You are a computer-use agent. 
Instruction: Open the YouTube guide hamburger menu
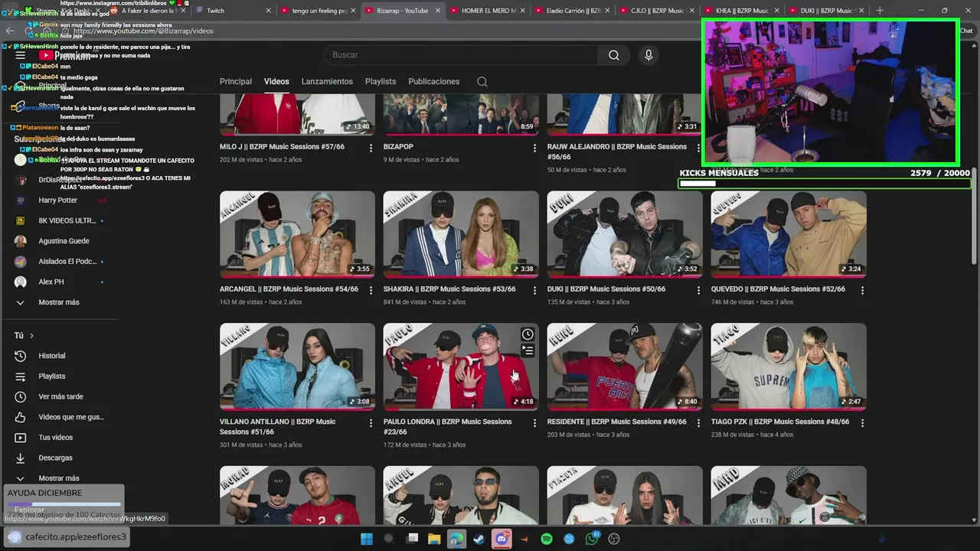tap(21, 55)
